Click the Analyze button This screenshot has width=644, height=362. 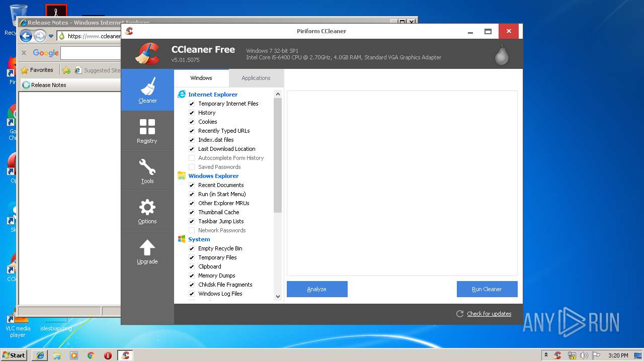[317, 289]
